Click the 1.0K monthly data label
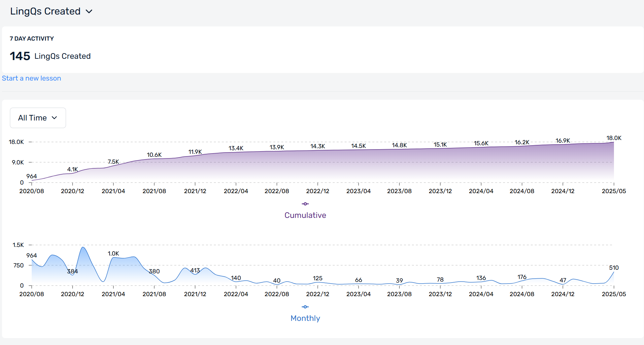This screenshot has width=644, height=345. point(113,254)
